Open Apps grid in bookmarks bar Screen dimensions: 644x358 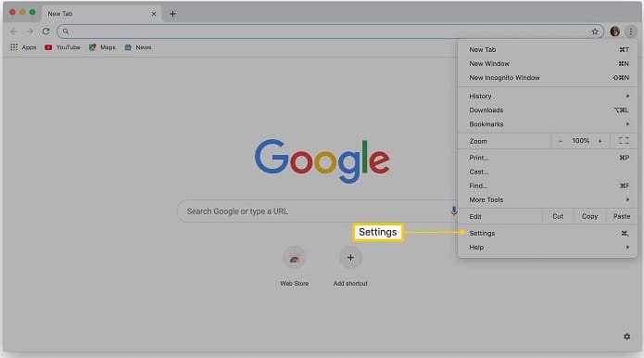(x=23, y=47)
